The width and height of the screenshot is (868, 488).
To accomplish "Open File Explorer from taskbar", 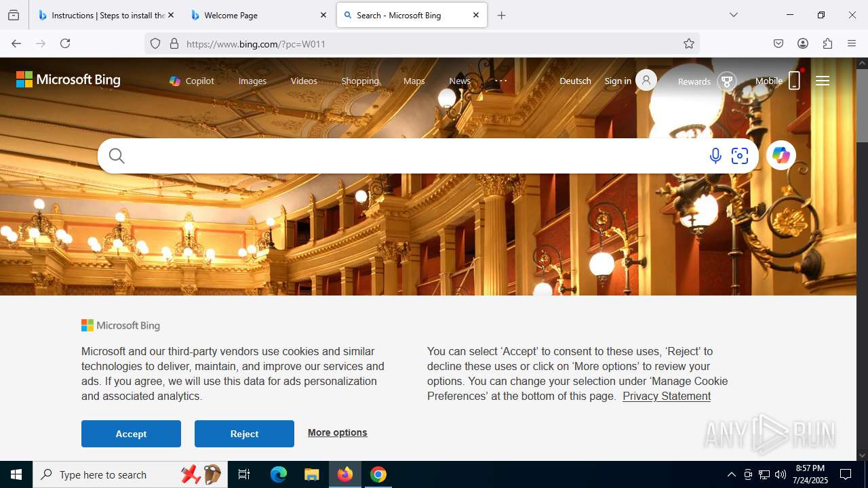I will [311, 474].
